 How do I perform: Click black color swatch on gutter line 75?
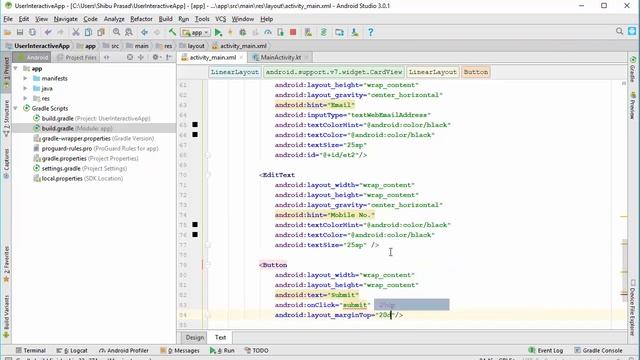coord(195,224)
